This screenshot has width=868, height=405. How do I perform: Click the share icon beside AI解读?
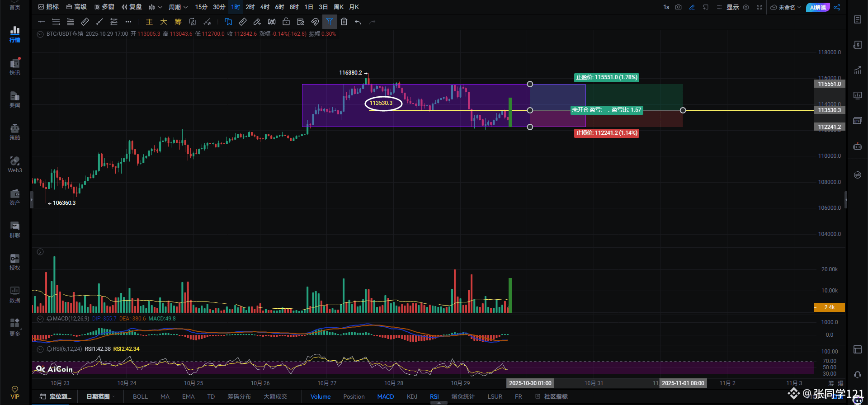coord(837,7)
